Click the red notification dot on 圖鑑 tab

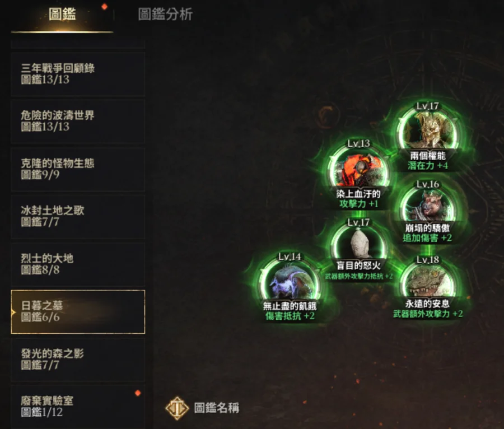[x=105, y=6]
